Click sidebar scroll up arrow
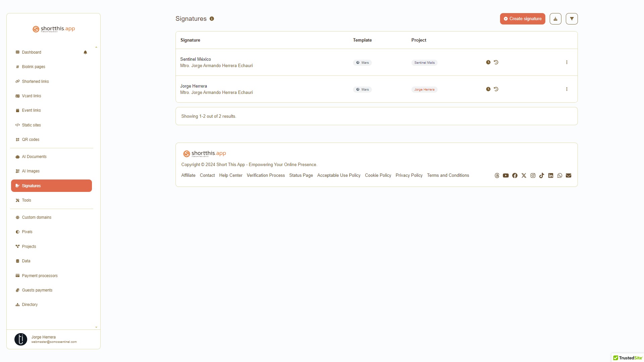Viewport: 644px width, 362px height. tap(96, 47)
